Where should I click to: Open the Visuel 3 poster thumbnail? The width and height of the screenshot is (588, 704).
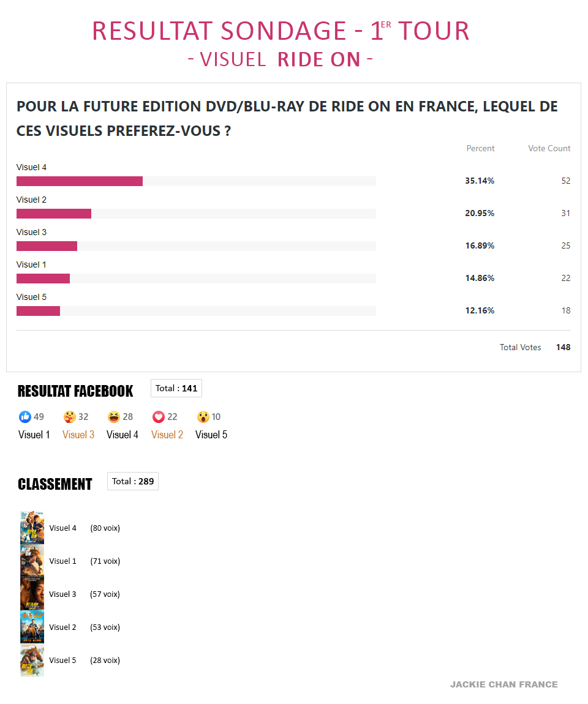tap(32, 594)
